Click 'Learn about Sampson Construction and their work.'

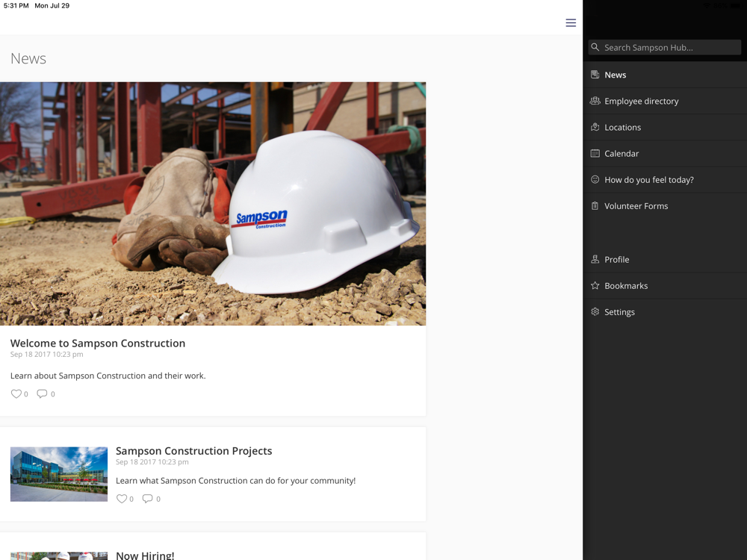click(x=108, y=376)
